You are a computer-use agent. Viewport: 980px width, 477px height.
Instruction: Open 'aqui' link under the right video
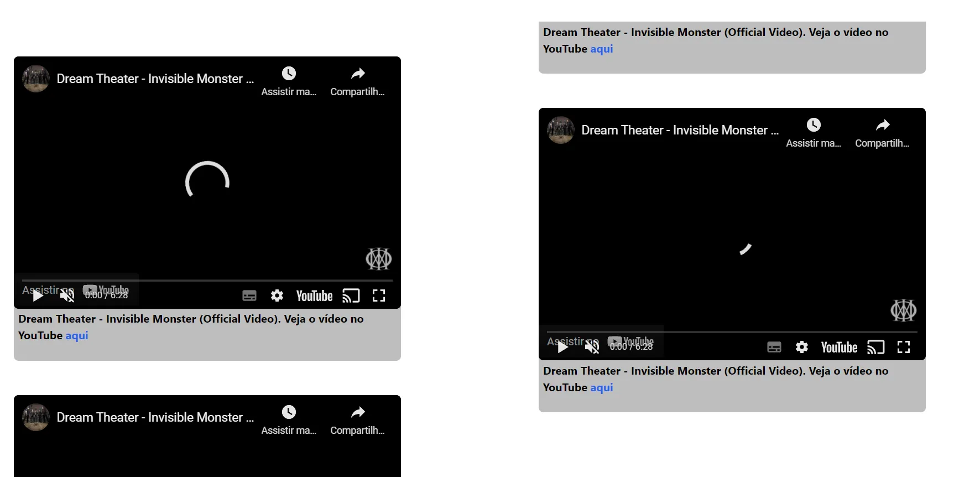[602, 387]
